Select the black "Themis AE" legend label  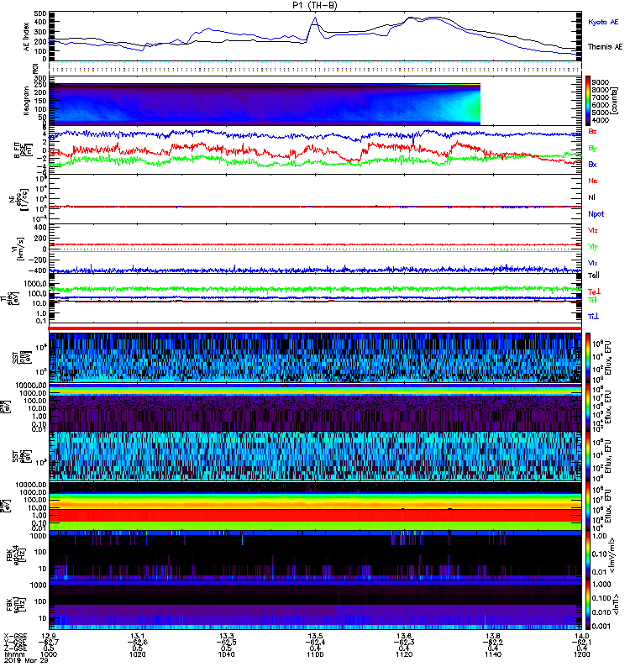point(605,47)
